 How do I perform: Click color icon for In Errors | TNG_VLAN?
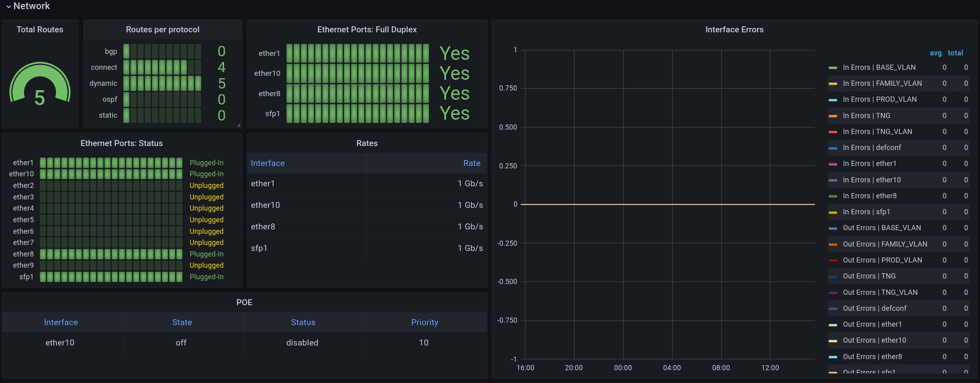833,132
